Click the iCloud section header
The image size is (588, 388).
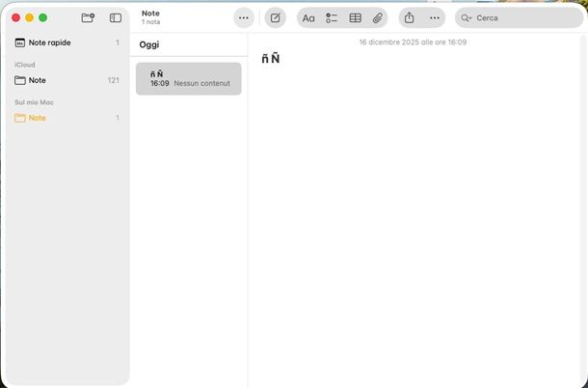[x=25, y=65]
